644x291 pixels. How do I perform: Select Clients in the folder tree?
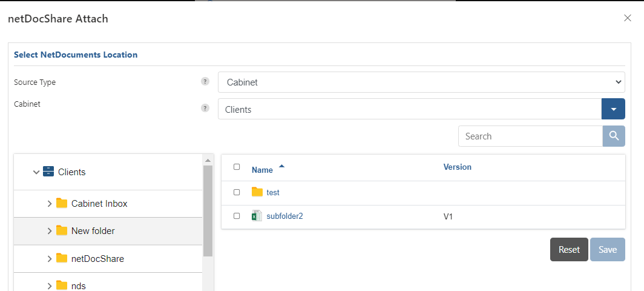(x=72, y=172)
